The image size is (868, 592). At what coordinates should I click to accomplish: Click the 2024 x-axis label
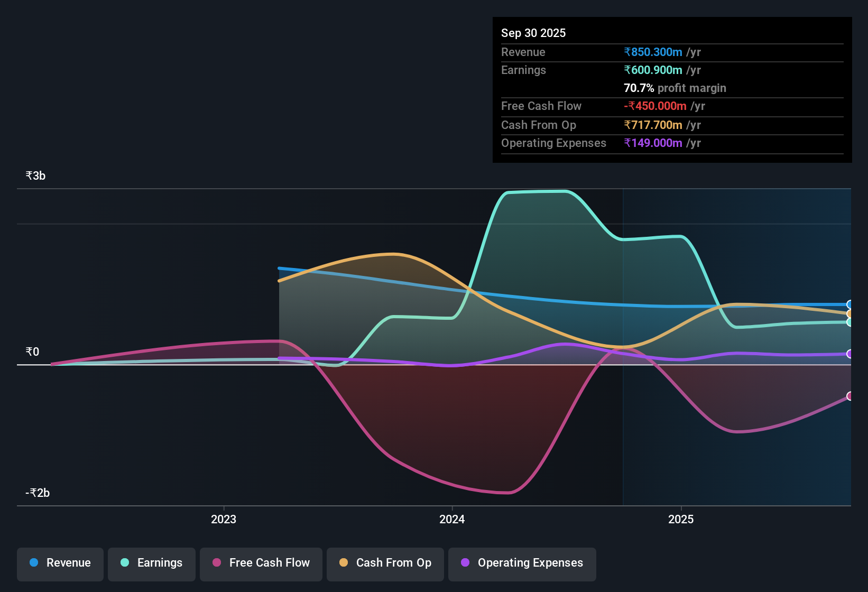[452, 519]
